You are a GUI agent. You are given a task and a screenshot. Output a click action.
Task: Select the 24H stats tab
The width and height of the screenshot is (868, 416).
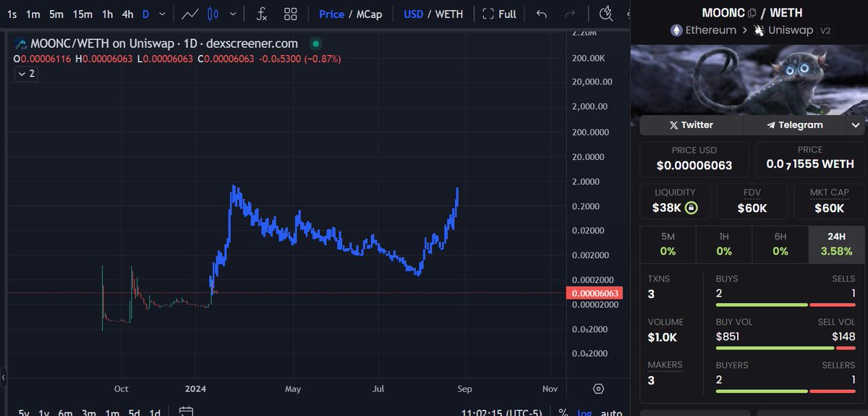(x=836, y=245)
